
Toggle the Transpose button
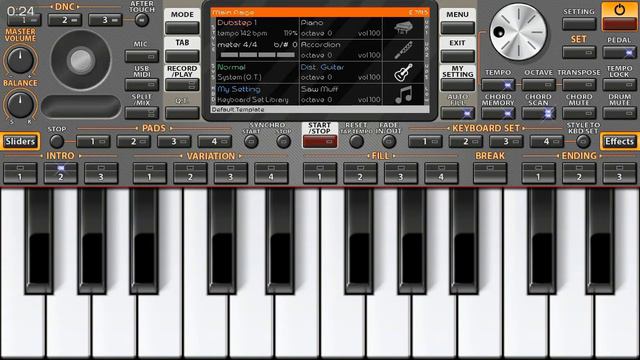click(579, 85)
